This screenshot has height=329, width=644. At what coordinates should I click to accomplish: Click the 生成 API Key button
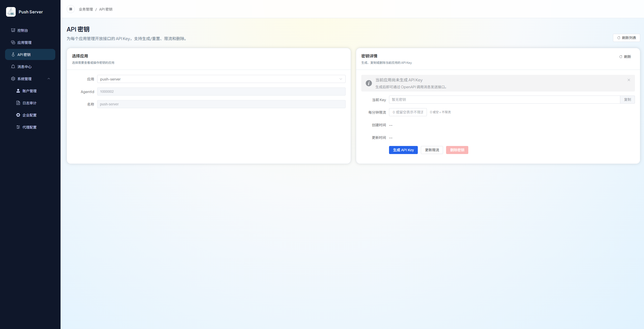(403, 150)
